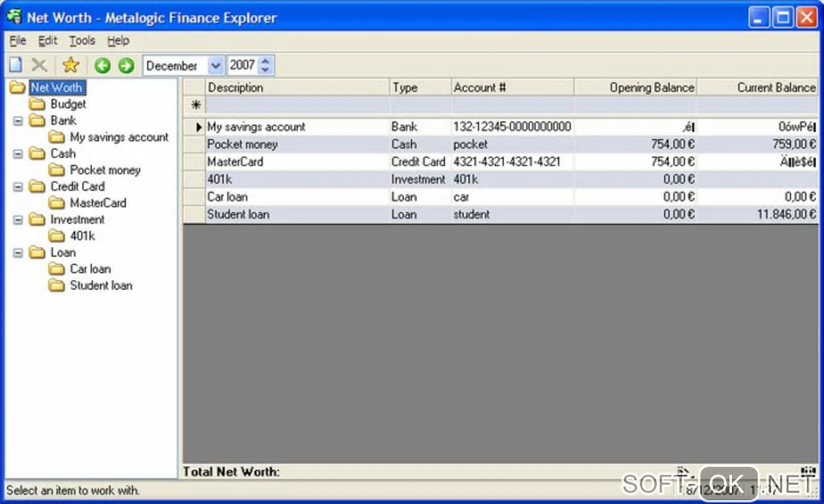Click row selector arrow for My savings account
The width and height of the screenshot is (824, 504).
coord(195,127)
